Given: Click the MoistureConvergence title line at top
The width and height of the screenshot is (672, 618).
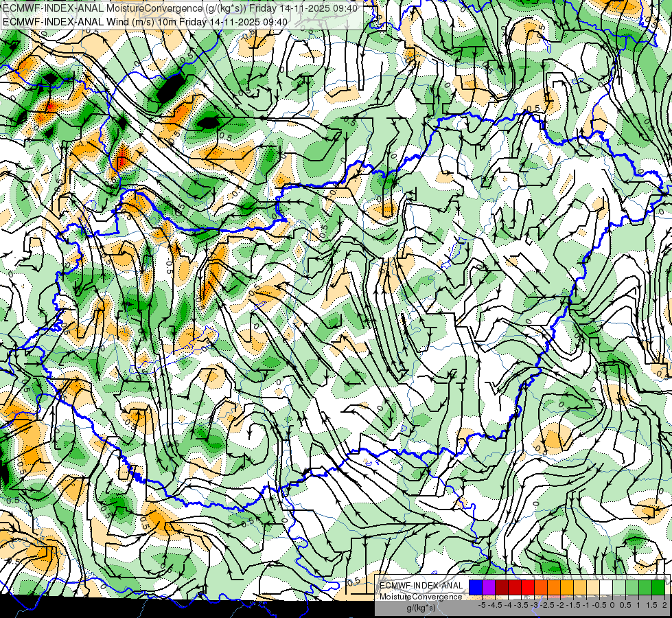Looking at the screenshot, I should (181, 8).
